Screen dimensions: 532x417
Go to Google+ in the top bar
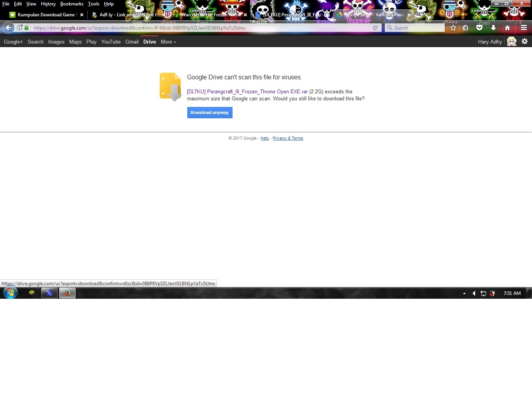point(13,42)
